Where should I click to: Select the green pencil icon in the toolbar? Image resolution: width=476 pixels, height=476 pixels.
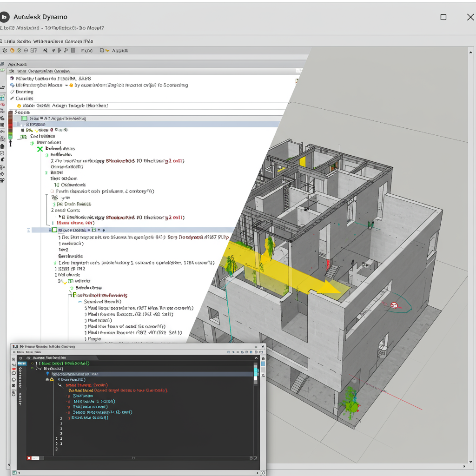pyautogui.click(x=19, y=50)
